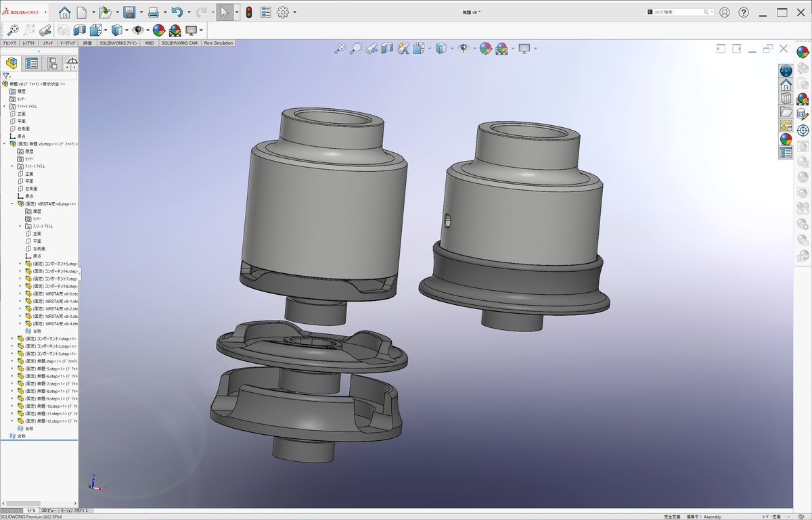
Task: Open the user login icon
Action: [x=725, y=12]
